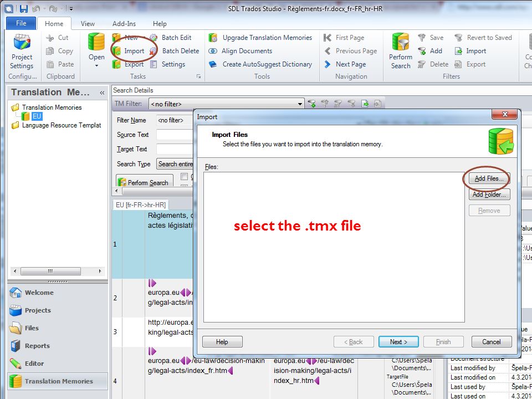Go to Next Page
The width and height of the screenshot is (532, 399).
(345, 64)
